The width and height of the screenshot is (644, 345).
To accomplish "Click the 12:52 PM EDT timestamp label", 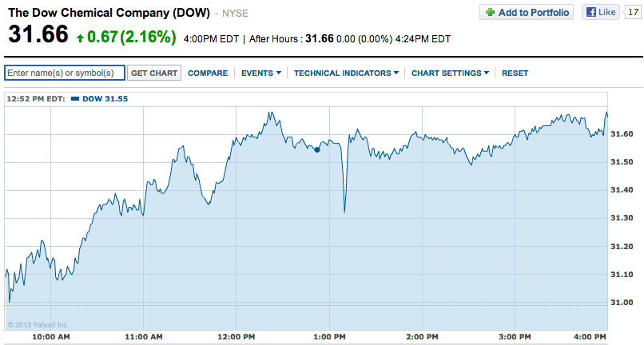I will pos(35,98).
